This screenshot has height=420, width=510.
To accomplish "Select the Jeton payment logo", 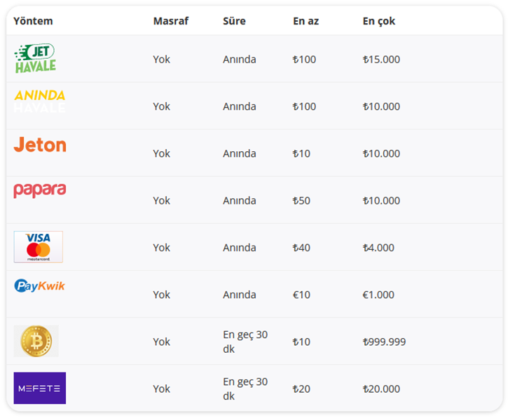I will (40, 145).
